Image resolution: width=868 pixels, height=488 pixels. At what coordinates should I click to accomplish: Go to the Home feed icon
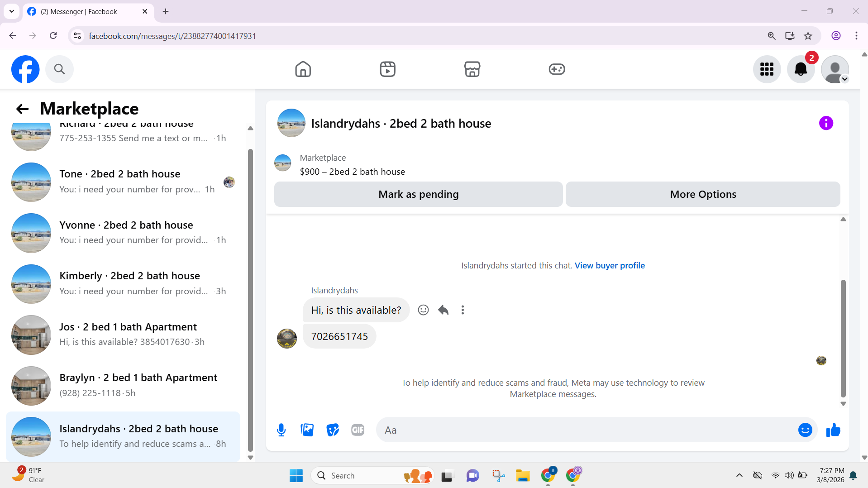303,69
